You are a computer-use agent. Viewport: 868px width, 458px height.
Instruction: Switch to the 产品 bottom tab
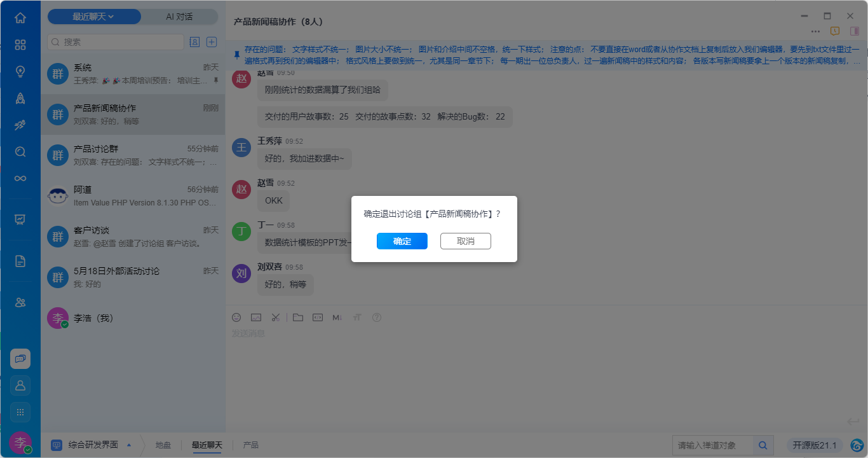click(250, 445)
